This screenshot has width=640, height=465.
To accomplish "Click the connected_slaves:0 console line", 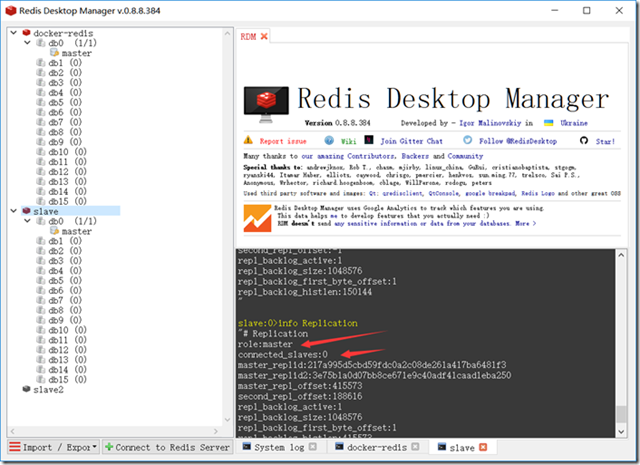I will pos(283,354).
